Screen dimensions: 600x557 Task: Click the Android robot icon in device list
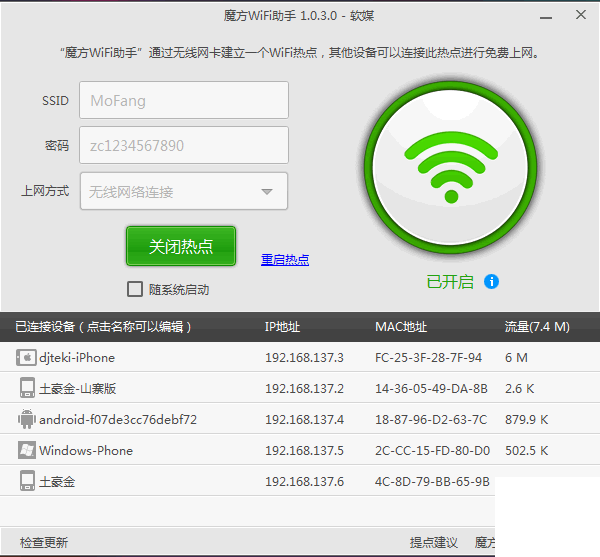(26, 419)
